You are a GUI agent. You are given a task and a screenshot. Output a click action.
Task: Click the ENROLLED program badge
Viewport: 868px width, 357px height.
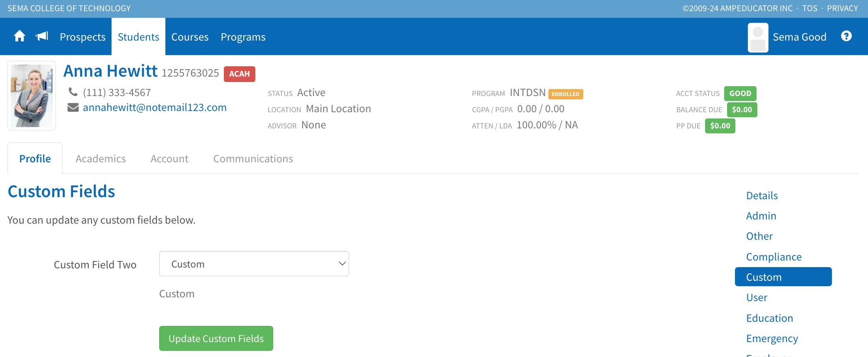[x=565, y=94]
